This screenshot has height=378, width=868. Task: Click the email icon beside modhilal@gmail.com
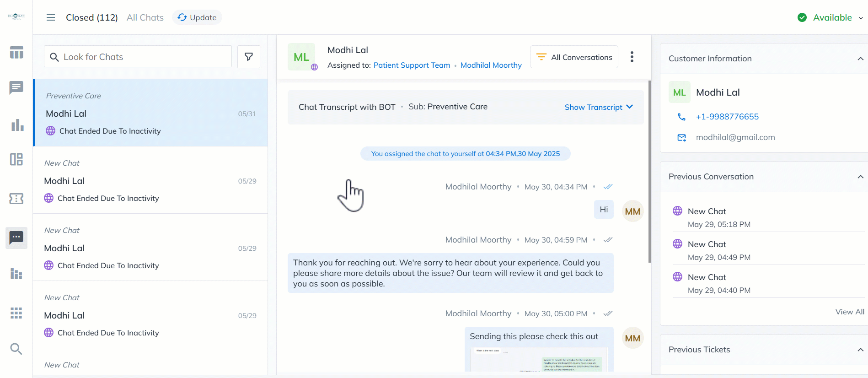(x=681, y=137)
